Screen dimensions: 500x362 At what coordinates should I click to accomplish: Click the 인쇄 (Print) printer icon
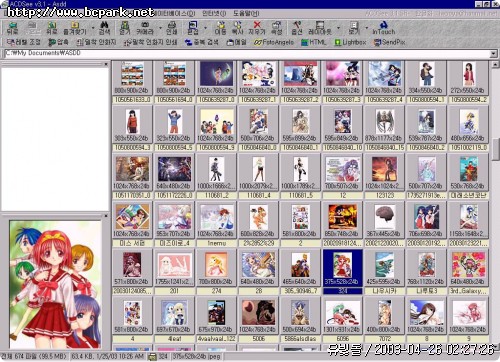pyautogui.click(x=172, y=28)
